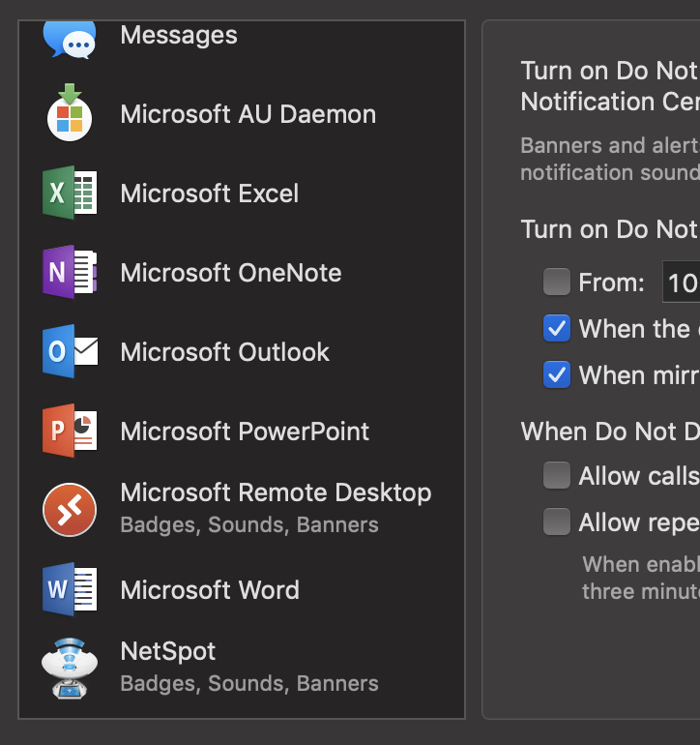Click the Microsoft Excel icon
Viewport: 700px width, 745px height.
pos(70,193)
